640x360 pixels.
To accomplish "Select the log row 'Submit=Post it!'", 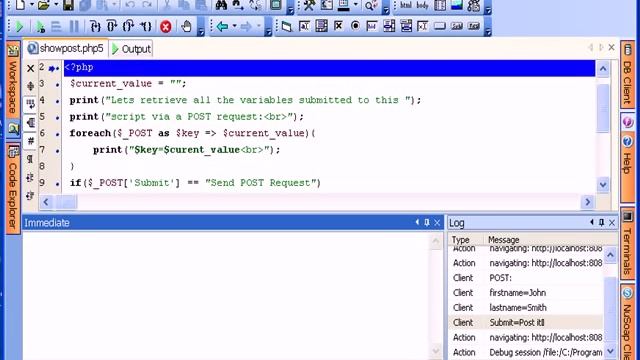I will 526,322.
